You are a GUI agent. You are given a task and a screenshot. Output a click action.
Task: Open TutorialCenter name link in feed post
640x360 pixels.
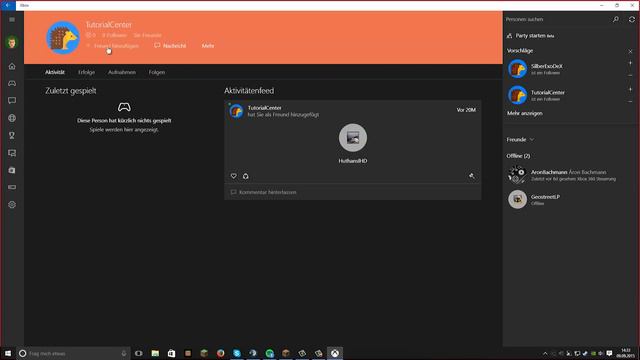click(264, 108)
